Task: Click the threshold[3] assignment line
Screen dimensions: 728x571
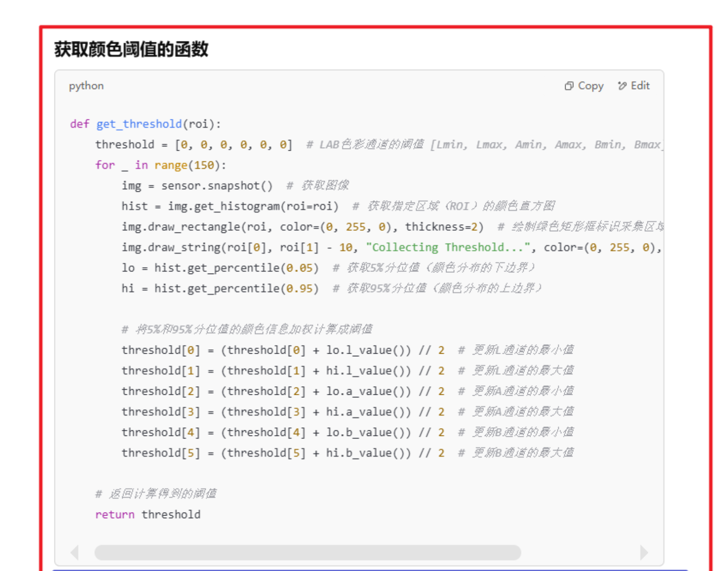Action: click(347, 412)
